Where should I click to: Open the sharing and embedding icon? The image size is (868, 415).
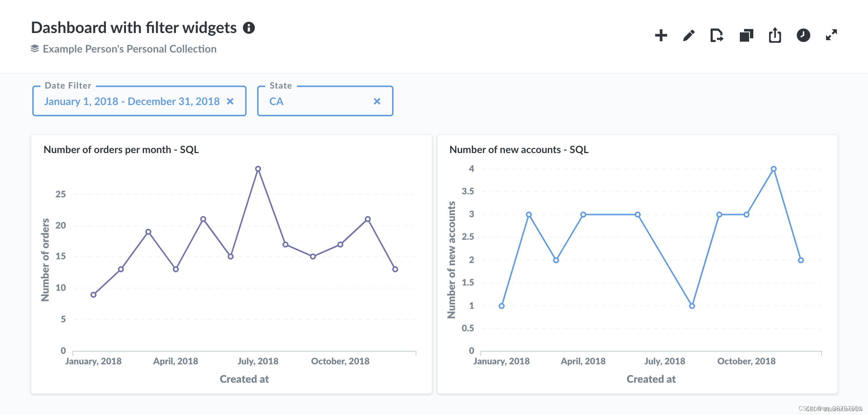click(775, 35)
